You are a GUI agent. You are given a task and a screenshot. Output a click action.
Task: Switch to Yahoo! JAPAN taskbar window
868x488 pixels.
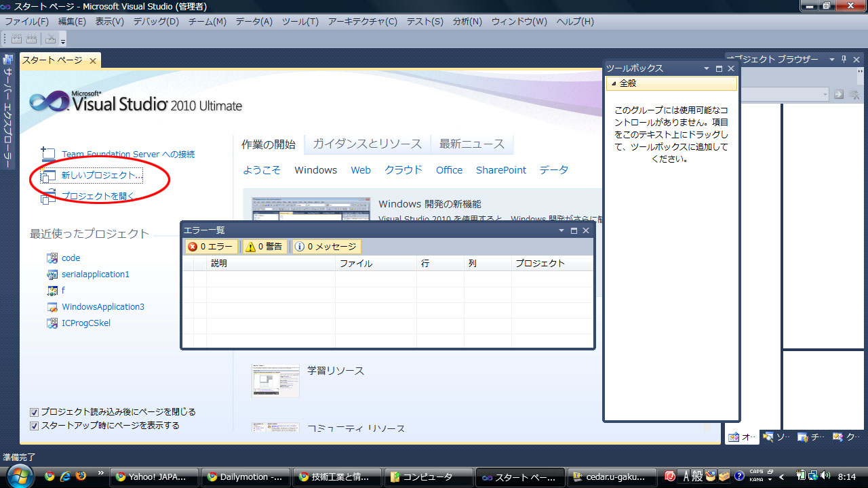tap(154, 476)
